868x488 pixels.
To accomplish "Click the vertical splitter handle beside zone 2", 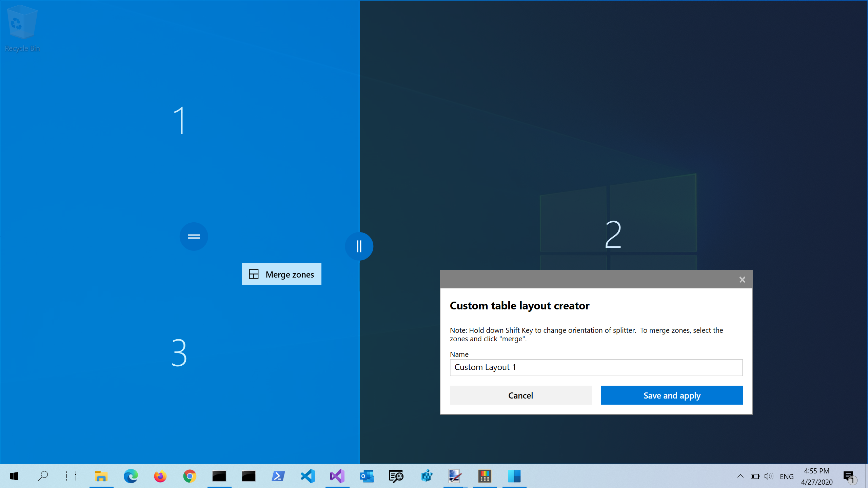I will click(359, 246).
